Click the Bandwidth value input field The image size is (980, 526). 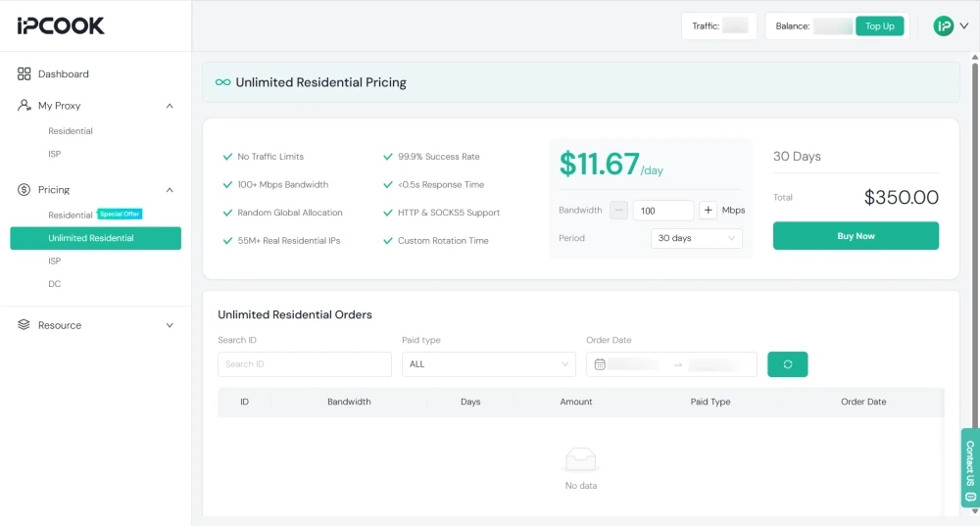point(663,211)
